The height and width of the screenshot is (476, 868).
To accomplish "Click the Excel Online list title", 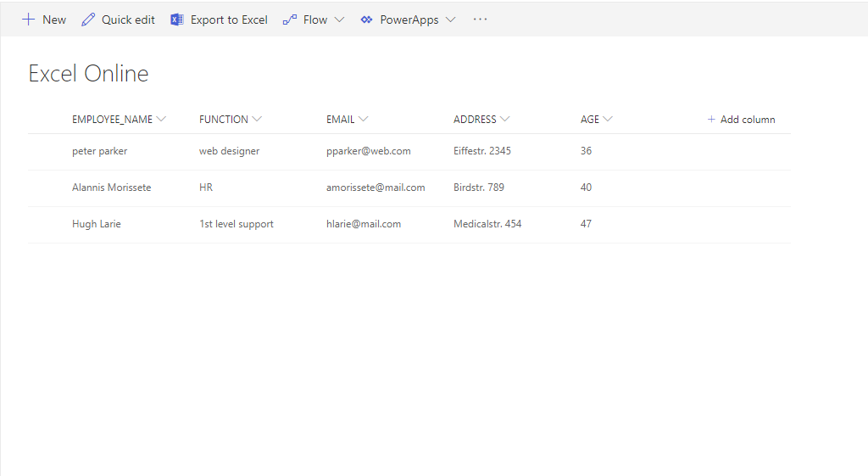I will pyautogui.click(x=88, y=74).
